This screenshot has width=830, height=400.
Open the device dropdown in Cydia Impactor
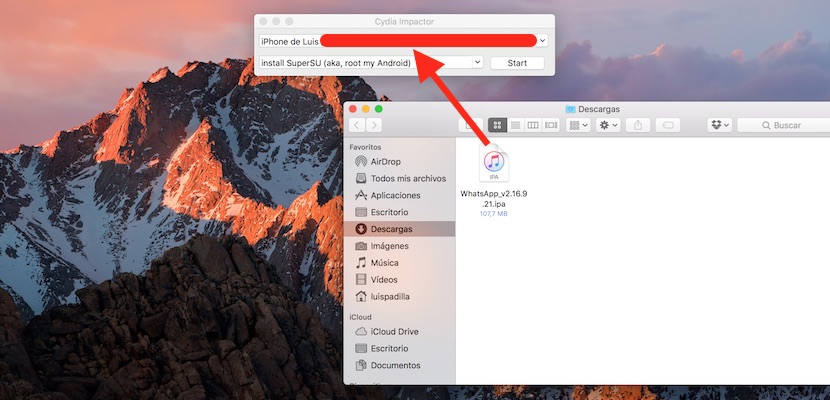[543, 41]
